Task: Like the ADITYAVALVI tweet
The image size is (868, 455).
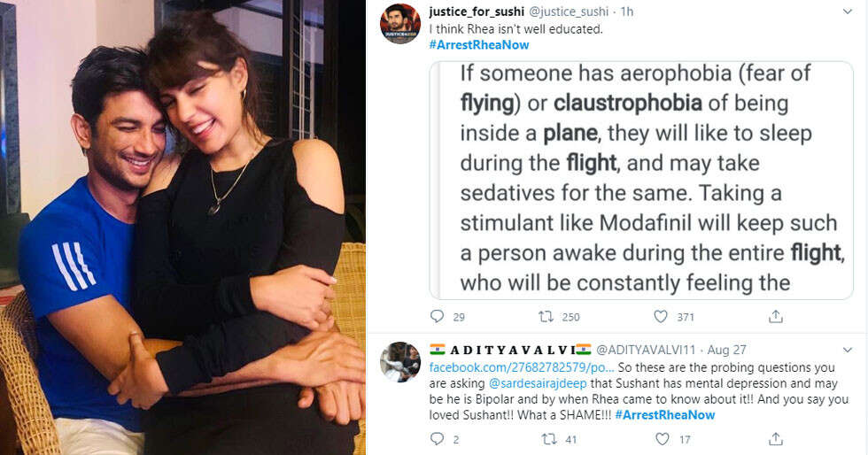Action: pos(661,438)
